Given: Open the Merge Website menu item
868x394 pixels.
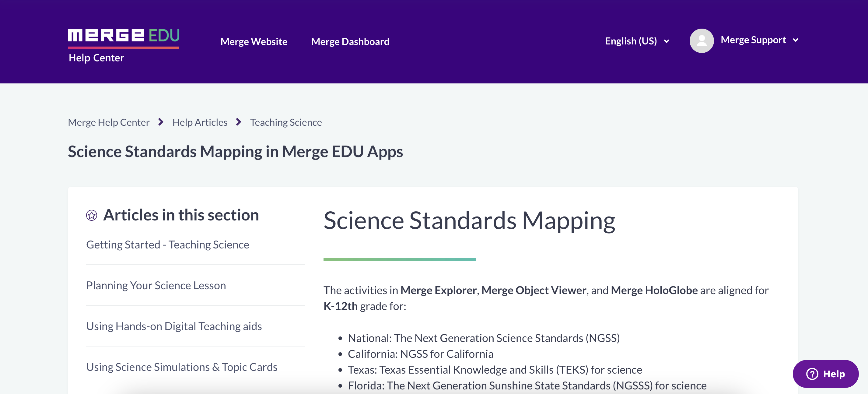Looking at the screenshot, I should 254,41.
